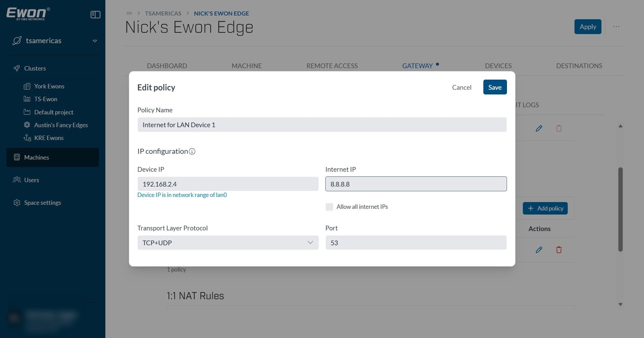Open the DESTINATIONS tab
644x338 pixels.
(x=579, y=66)
